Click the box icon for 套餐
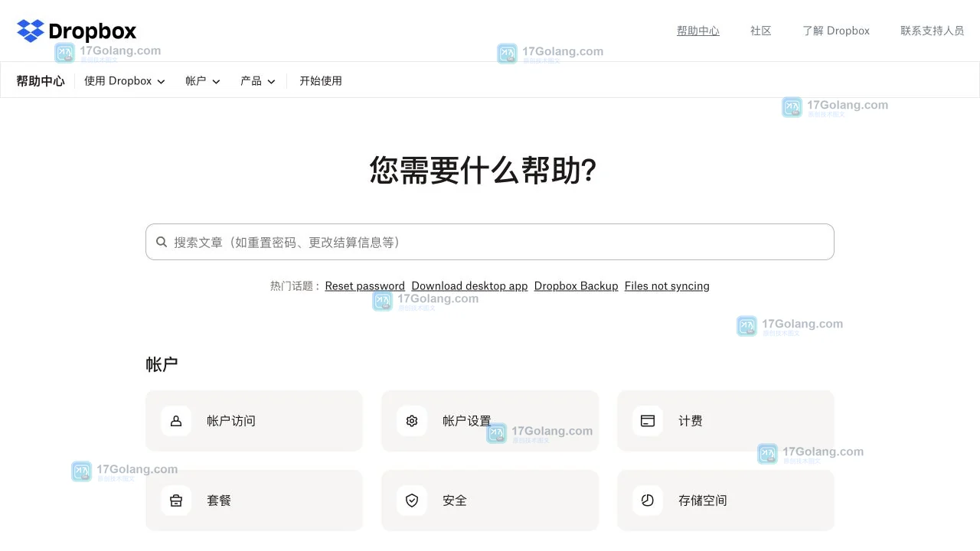This screenshot has height=551, width=980. [x=176, y=500]
